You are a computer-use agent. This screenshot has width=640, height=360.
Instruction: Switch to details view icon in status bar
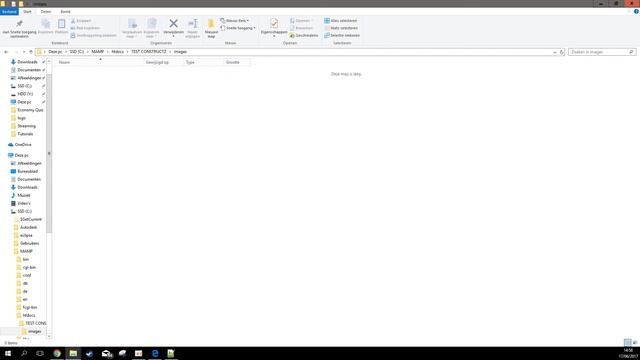click(x=627, y=342)
